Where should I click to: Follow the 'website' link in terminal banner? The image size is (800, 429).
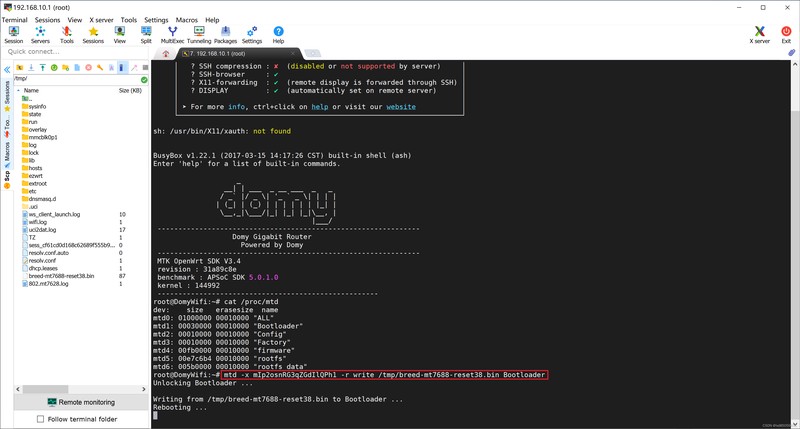click(401, 107)
